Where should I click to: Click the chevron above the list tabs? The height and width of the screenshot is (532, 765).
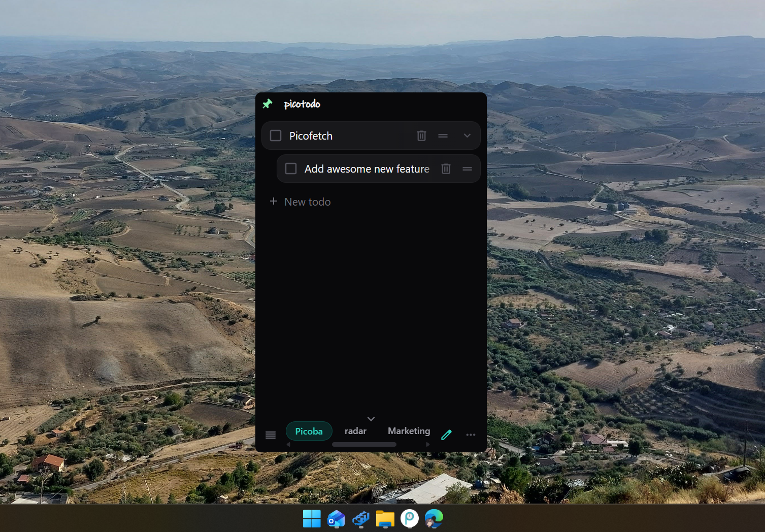tap(371, 419)
